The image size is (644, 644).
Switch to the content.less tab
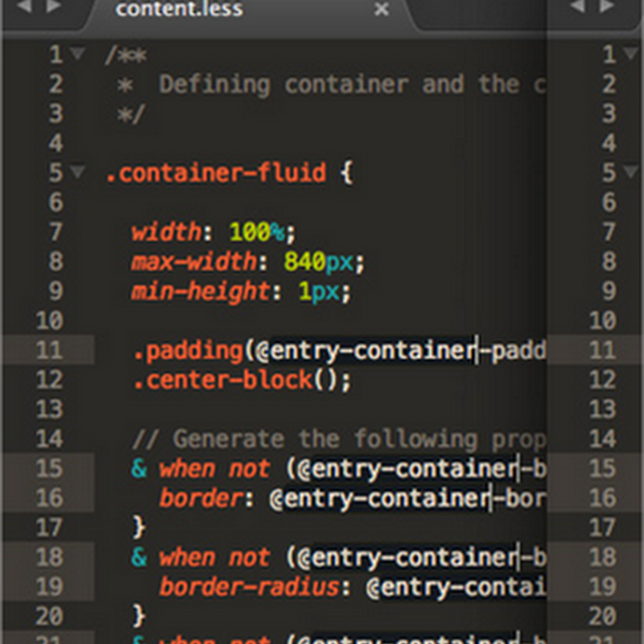point(180,10)
